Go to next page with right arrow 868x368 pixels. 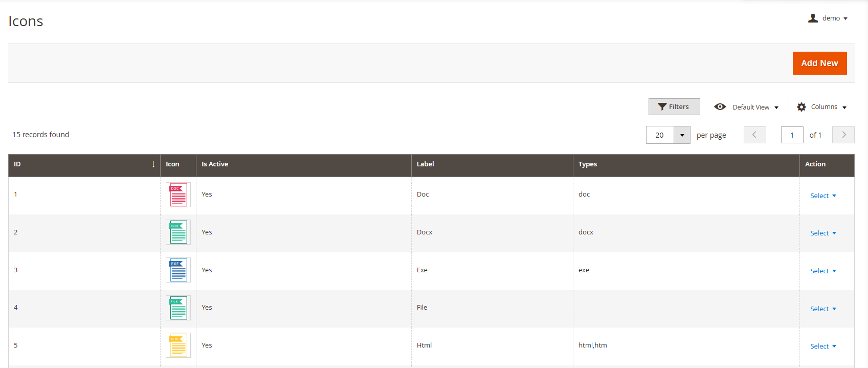[843, 135]
